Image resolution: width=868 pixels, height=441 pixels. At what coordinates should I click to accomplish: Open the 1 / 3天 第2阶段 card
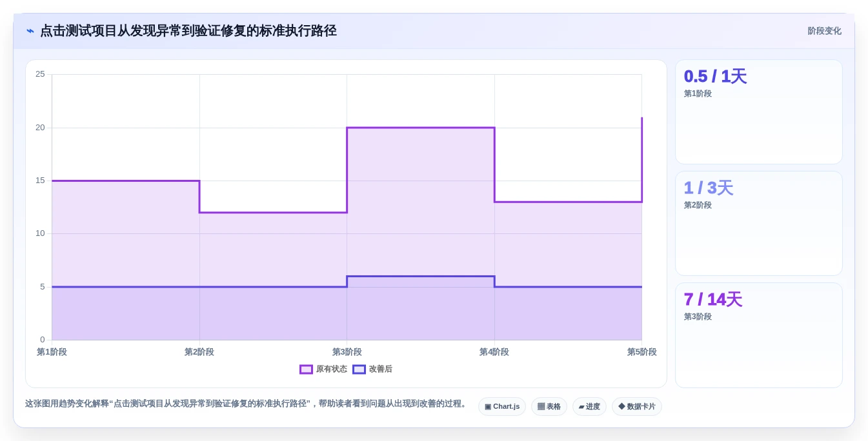(x=759, y=224)
